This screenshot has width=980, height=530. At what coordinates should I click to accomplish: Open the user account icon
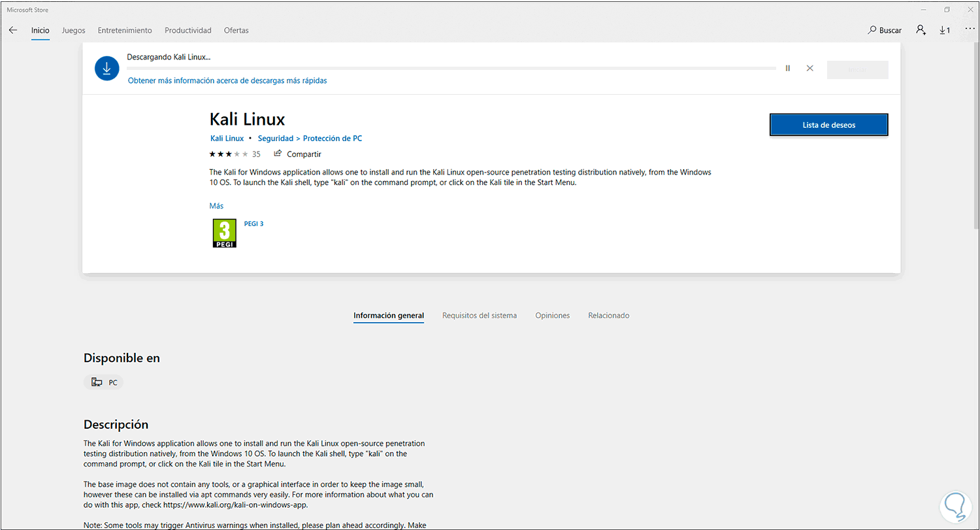(921, 30)
